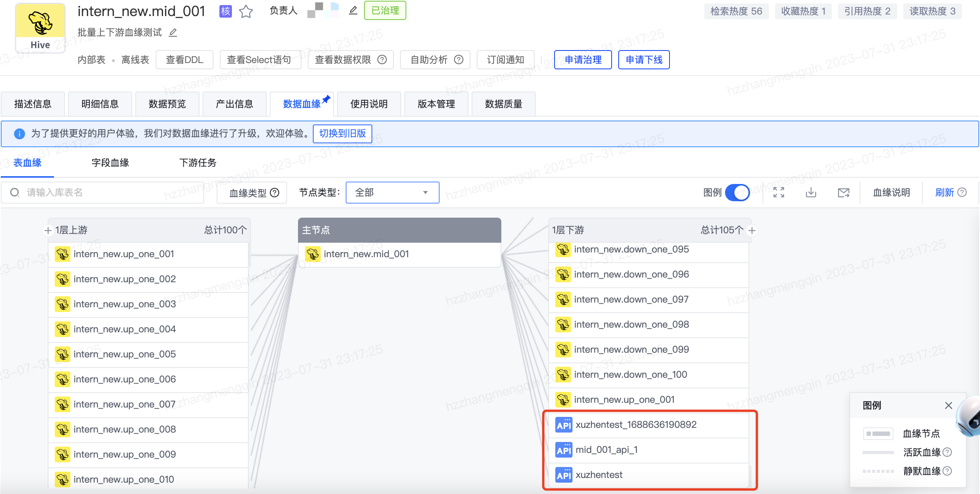Open the 节点类型 全部 dropdown
Image resolution: width=980 pixels, height=494 pixels.
(x=392, y=193)
